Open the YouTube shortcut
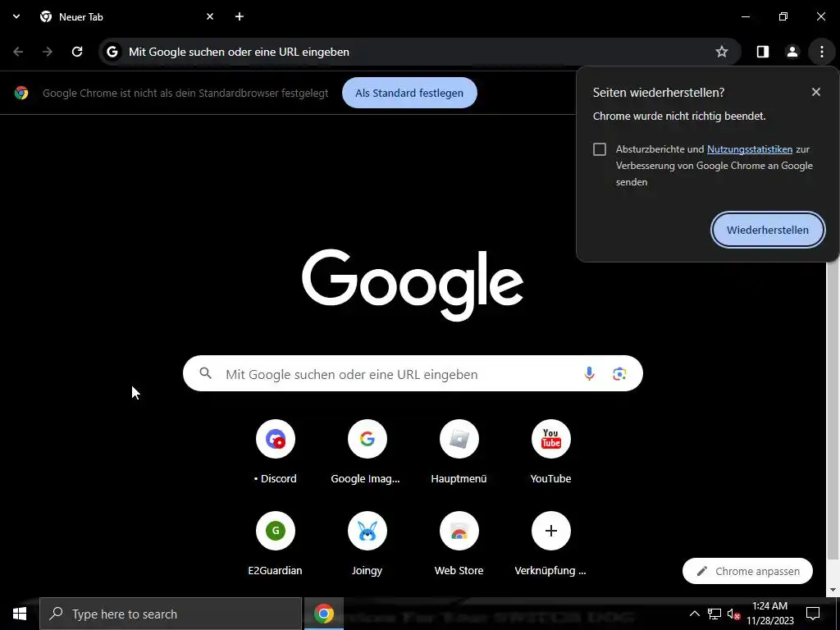This screenshot has width=840, height=630. [x=550, y=452]
